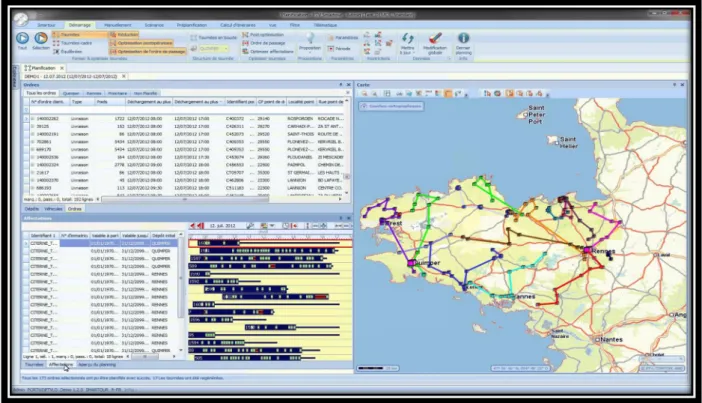Switch to the Manuellement ribbon tab
The width and height of the screenshot is (702, 403).
click(118, 25)
